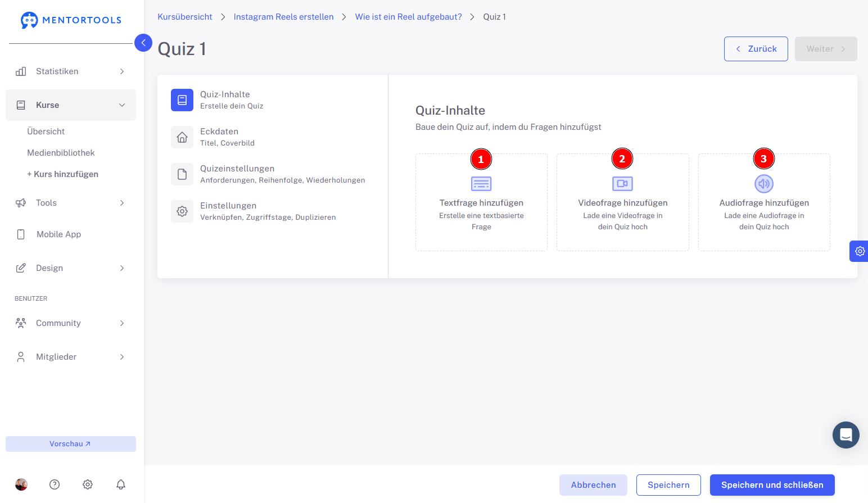Screen dimensions: 868x503
Task: Click the Vorschau button
Action: coord(71,444)
